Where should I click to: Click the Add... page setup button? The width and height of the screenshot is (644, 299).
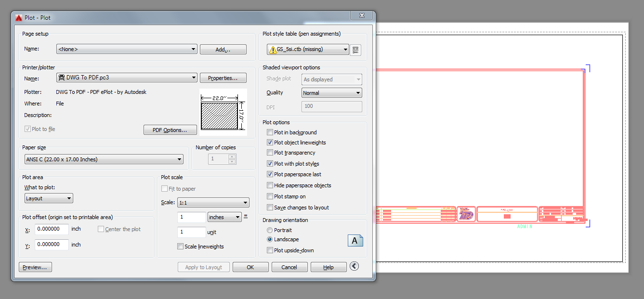(223, 50)
